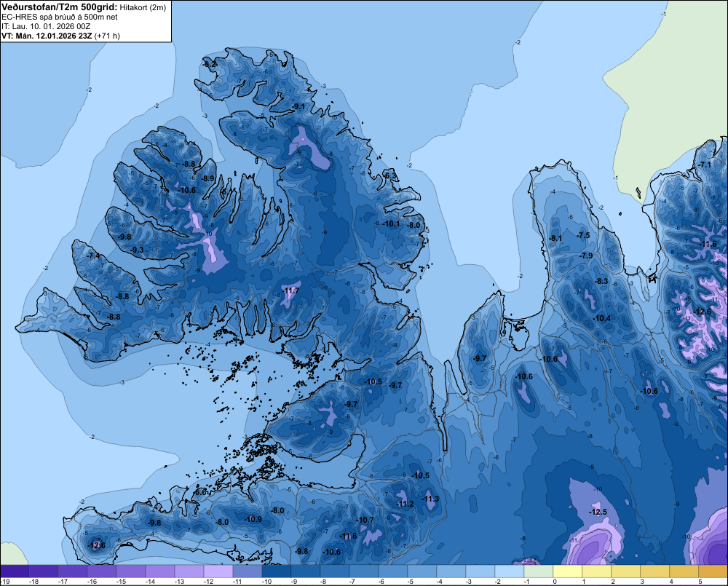Select the -12.5 temperature value
This screenshot has height=586, width=728.
pos(598,512)
